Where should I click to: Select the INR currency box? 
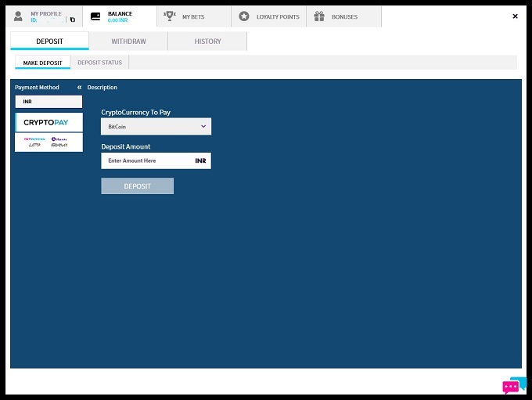point(49,102)
